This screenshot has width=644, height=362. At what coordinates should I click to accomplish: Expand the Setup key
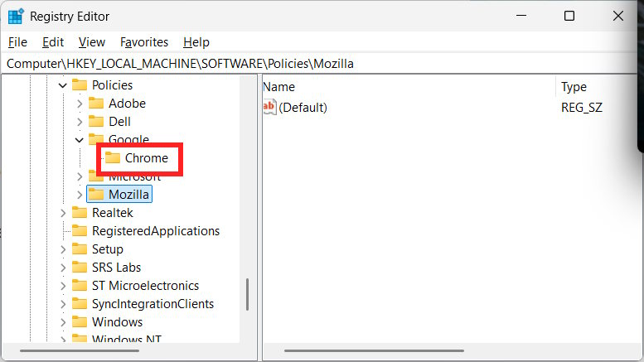coord(63,249)
